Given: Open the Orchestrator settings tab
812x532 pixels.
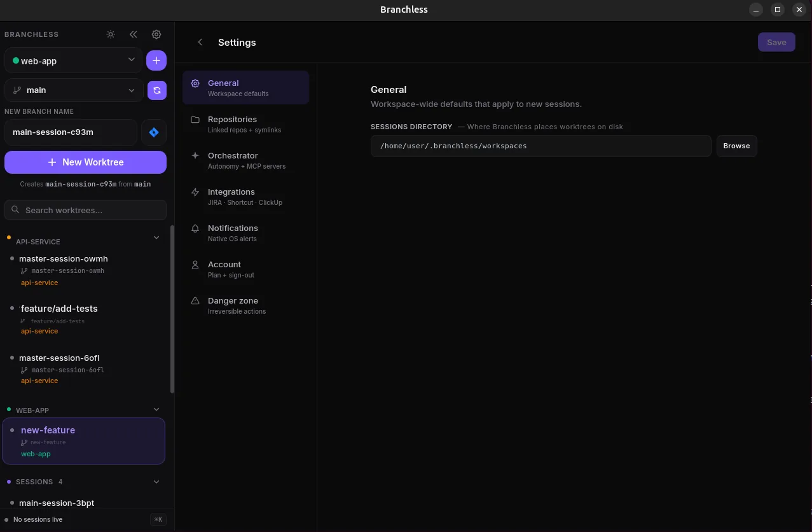Looking at the screenshot, I should [x=245, y=160].
